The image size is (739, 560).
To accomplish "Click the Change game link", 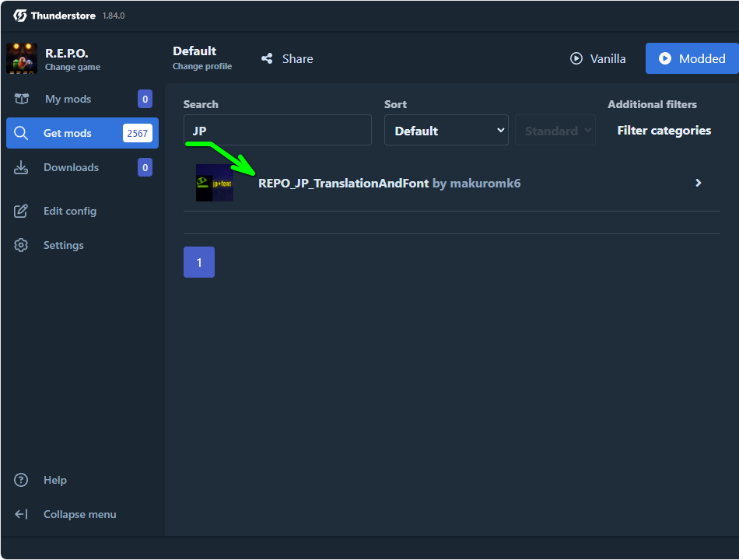I will [x=72, y=67].
